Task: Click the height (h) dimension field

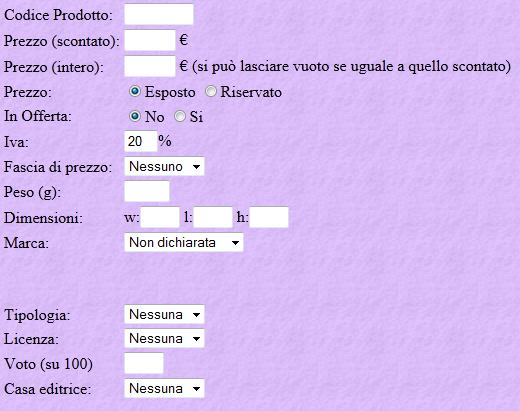Action: click(x=269, y=217)
